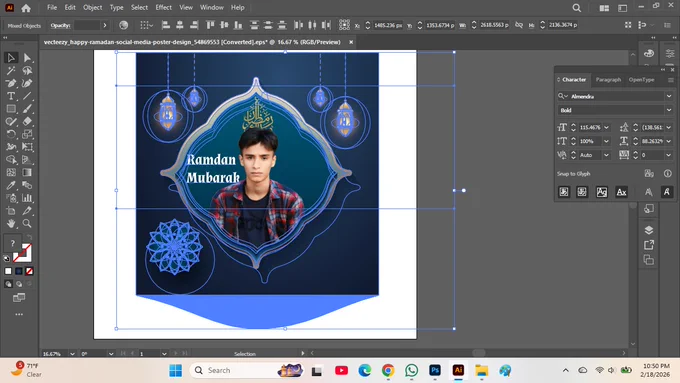Open the Character panel options menu
The image size is (680, 383).
click(671, 80)
